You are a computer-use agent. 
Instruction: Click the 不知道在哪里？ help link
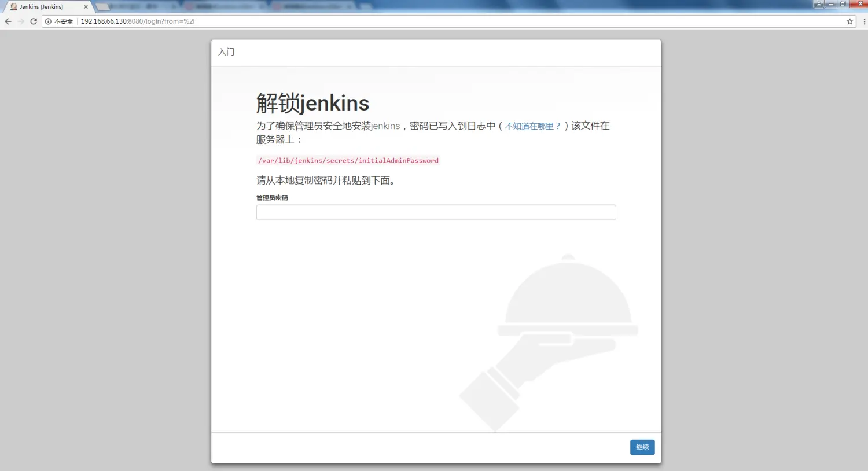pyautogui.click(x=533, y=126)
